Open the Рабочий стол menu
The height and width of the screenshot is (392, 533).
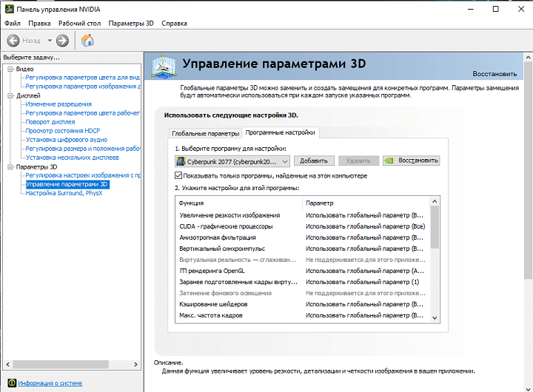click(79, 24)
